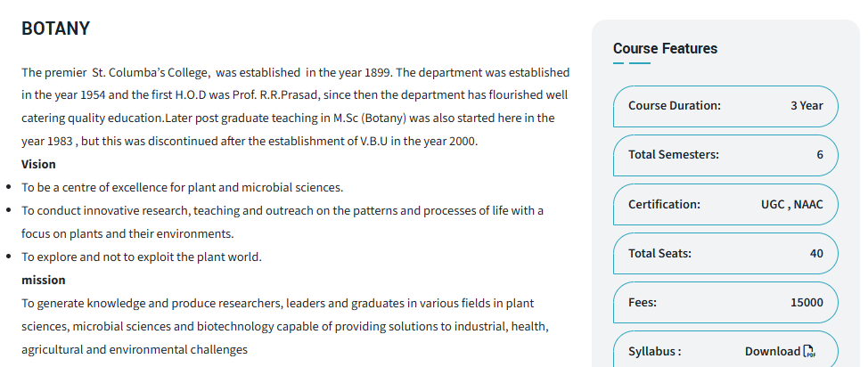Screen dimensions: 868x367
Task: Click the 3 Year duration value
Action: pos(807,105)
